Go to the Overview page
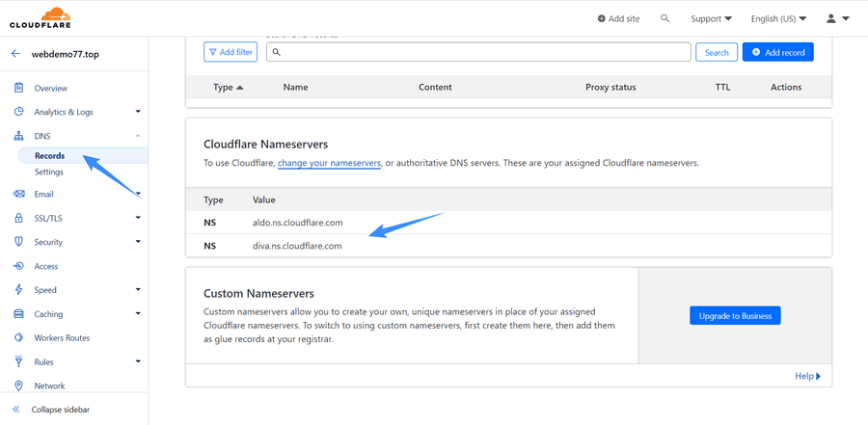The height and width of the screenshot is (425, 868). coord(50,88)
